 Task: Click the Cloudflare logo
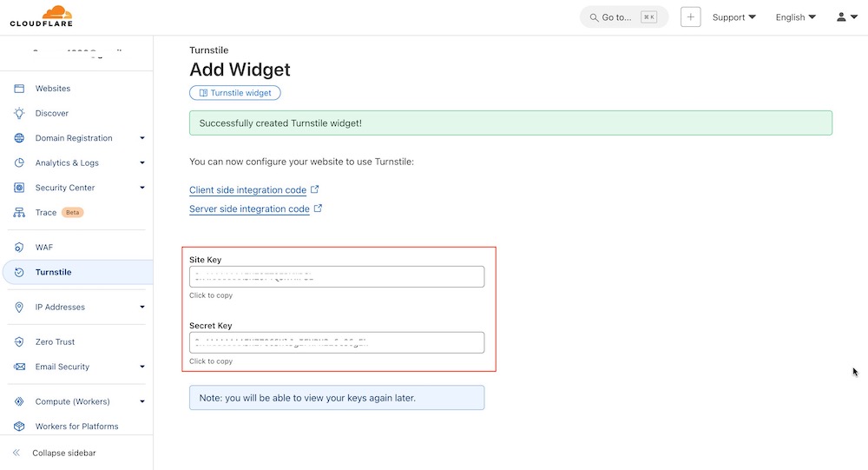pos(41,17)
